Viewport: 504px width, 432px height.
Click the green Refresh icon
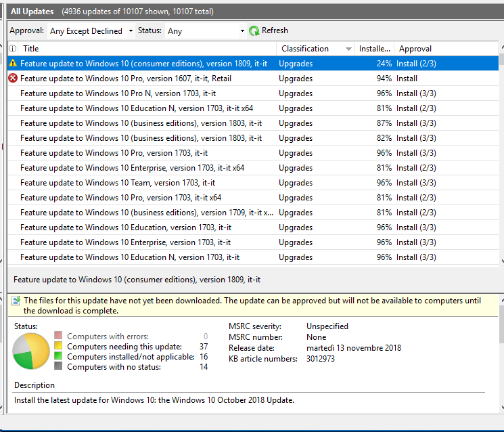[254, 31]
